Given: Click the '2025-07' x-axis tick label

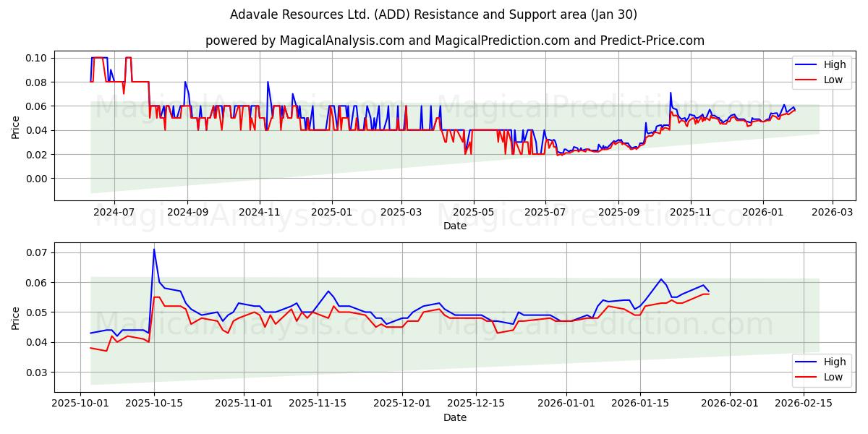Looking at the screenshot, I should tap(547, 212).
